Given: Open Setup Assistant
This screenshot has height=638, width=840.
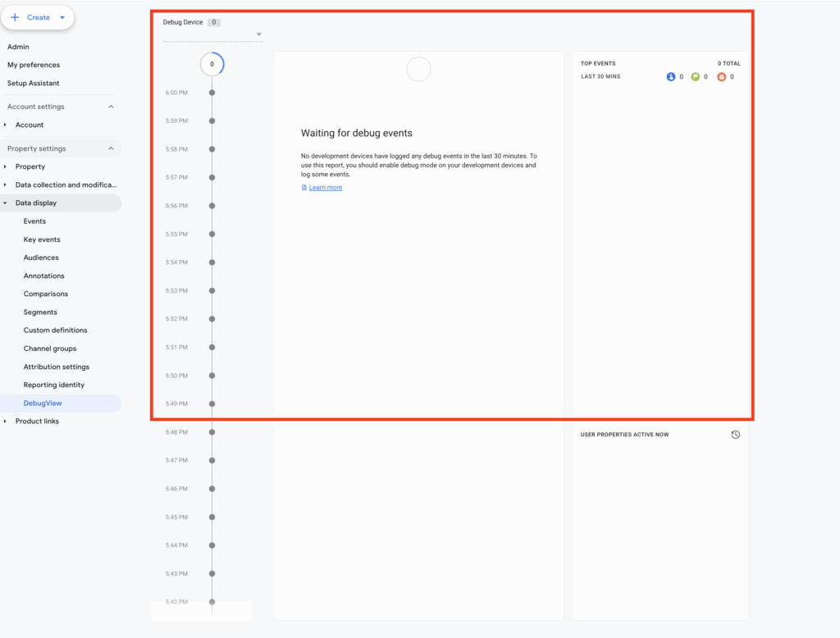Looking at the screenshot, I should click(x=33, y=83).
